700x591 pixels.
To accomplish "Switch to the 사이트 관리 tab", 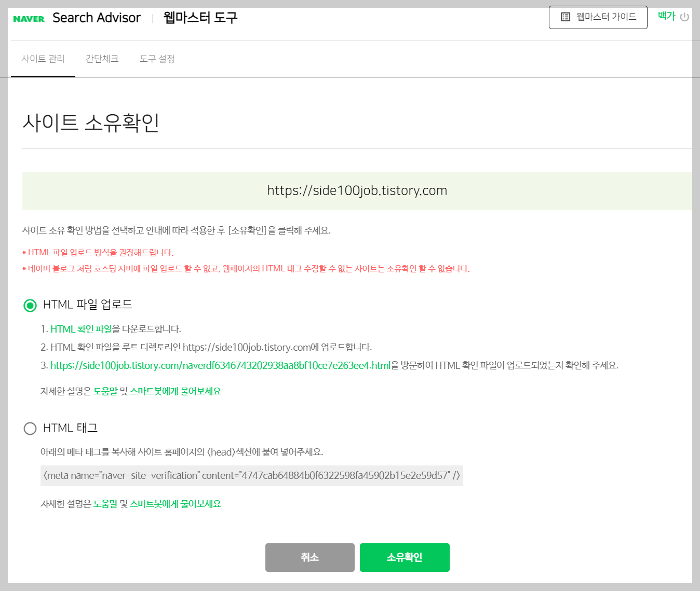I will pos(43,59).
